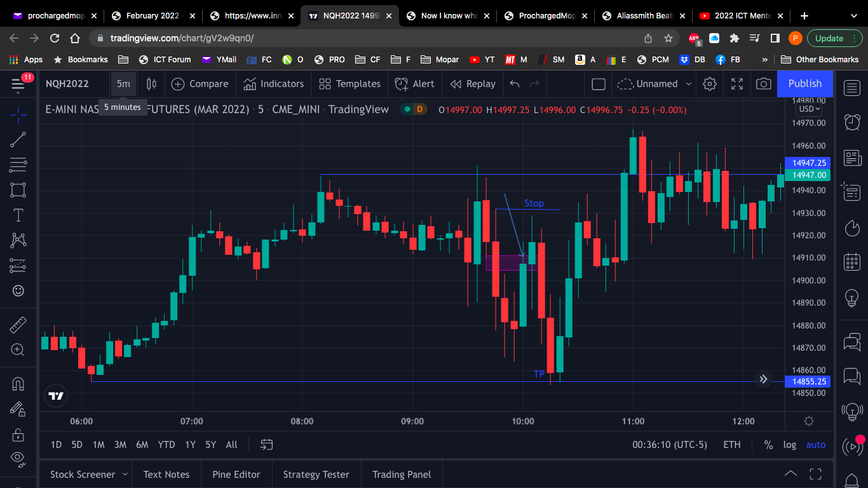Open the Gann and Fibonacci tools

click(18, 165)
